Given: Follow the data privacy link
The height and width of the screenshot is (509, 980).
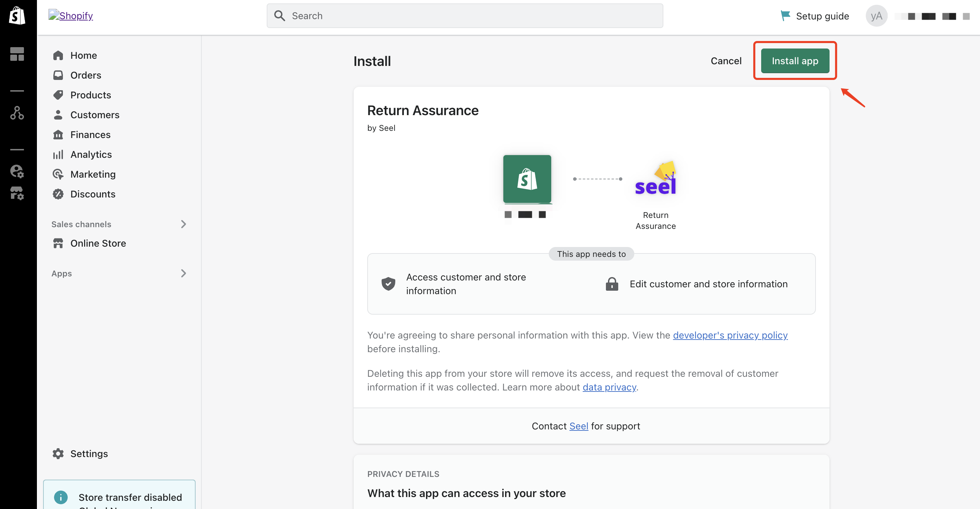Looking at the screenshot, I should [609, 387].
